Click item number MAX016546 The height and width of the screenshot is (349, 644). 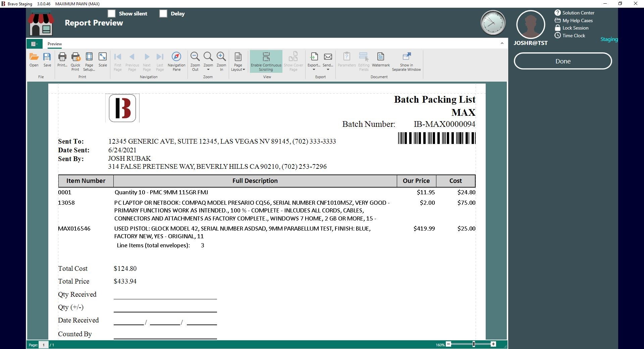click(74, 229)
